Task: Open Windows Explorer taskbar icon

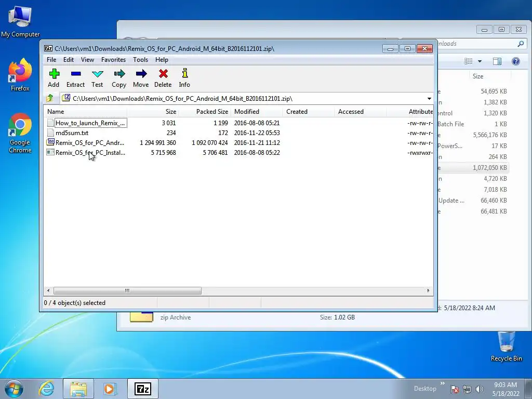Action: (x=78, y=389)
